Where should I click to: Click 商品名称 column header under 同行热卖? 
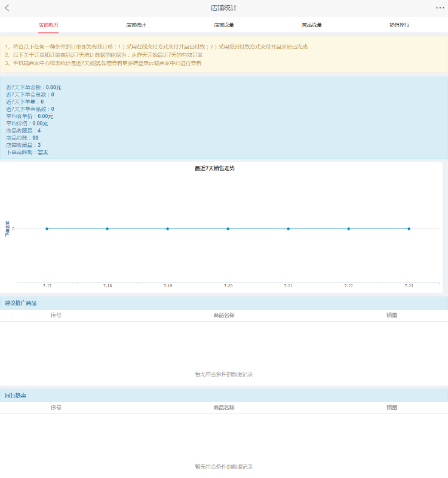point(224,408)
